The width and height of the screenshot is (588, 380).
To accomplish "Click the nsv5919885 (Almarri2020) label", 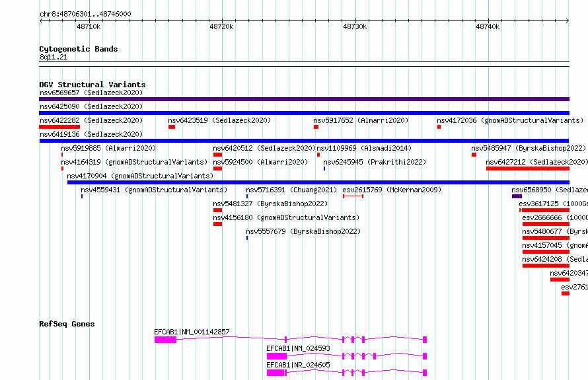I will click(108, 148).
